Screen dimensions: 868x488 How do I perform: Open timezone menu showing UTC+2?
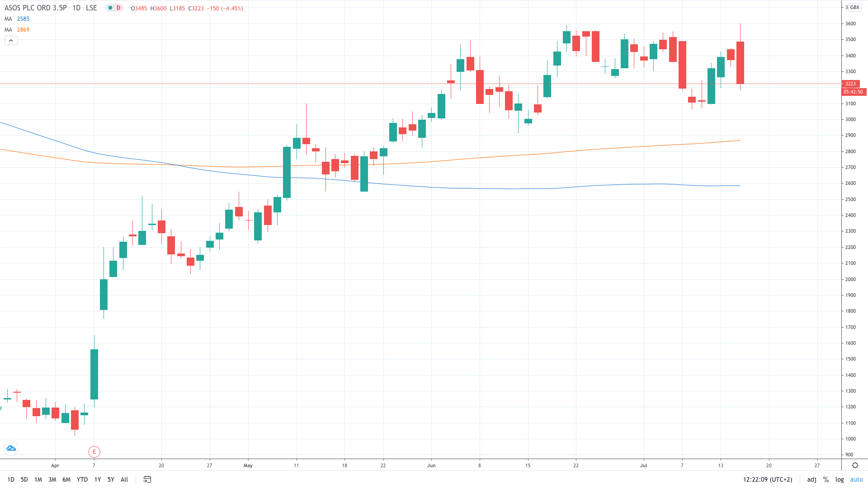click(x=768, y=479)
